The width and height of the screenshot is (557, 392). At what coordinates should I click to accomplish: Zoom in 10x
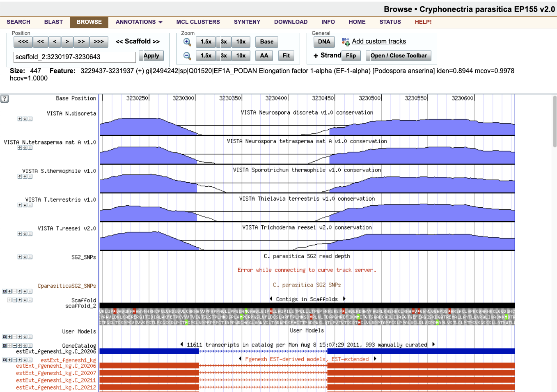click(x=241, y=42)
